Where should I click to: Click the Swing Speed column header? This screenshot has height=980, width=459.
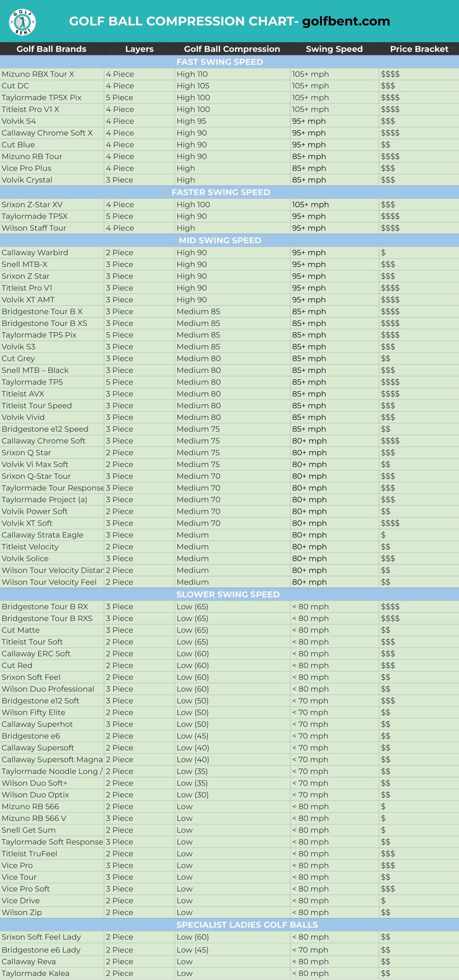tap(334, 49)
